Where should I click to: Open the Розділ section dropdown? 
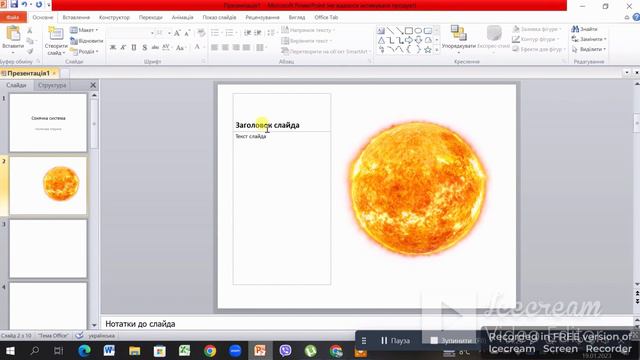coord(84,51)
